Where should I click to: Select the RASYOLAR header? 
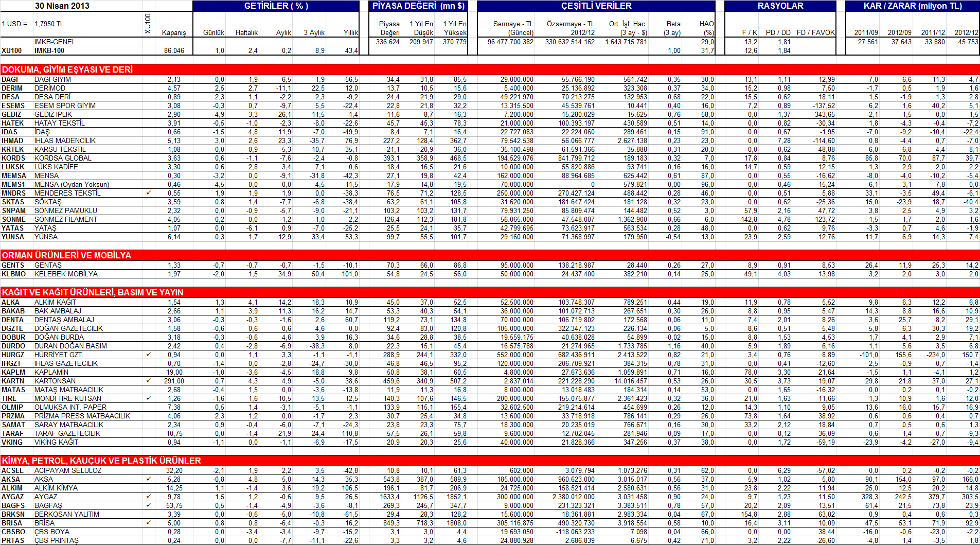click(x=780, y=6)
